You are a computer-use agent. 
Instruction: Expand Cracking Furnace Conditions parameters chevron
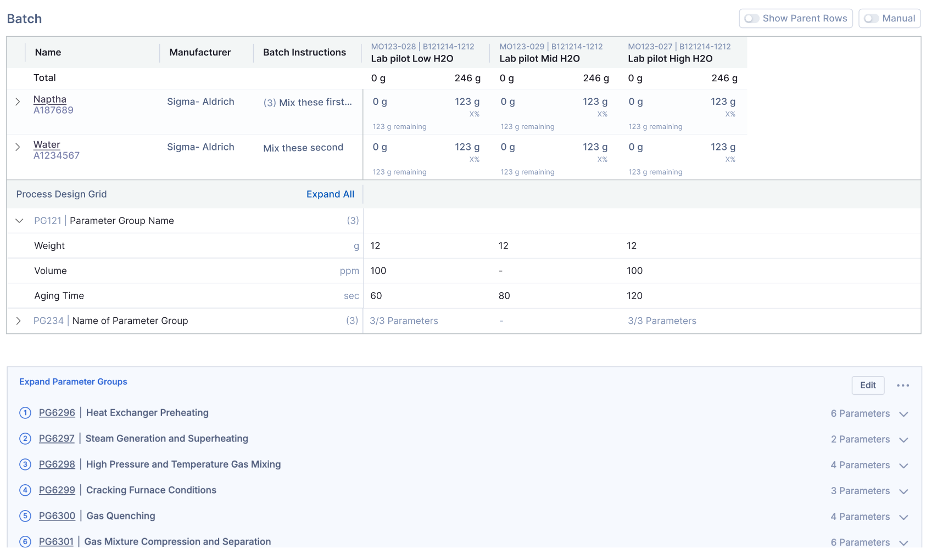point(903,491)
